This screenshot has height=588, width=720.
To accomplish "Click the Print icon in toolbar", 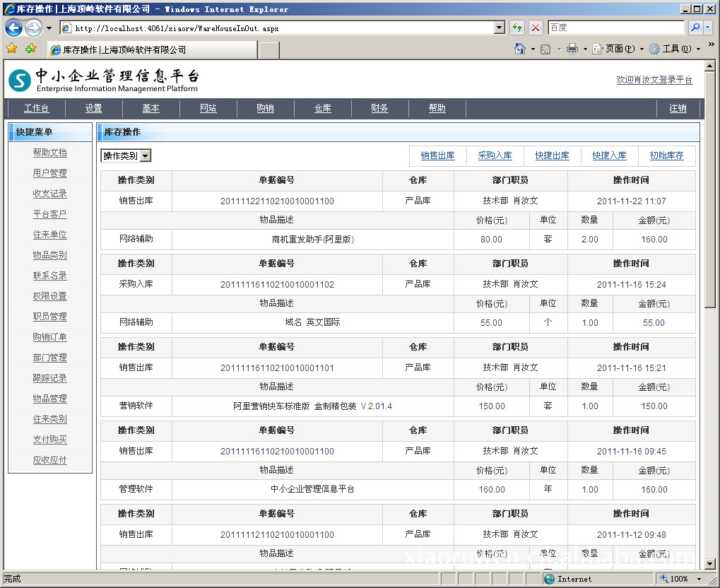I will (572, 49).
